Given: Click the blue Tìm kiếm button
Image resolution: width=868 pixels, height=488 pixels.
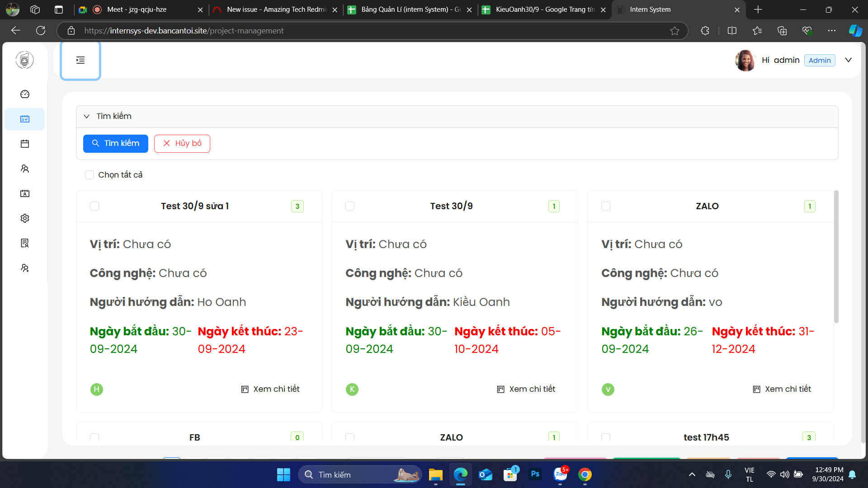Looking at the screenshot, I should [x=116, y=143].
